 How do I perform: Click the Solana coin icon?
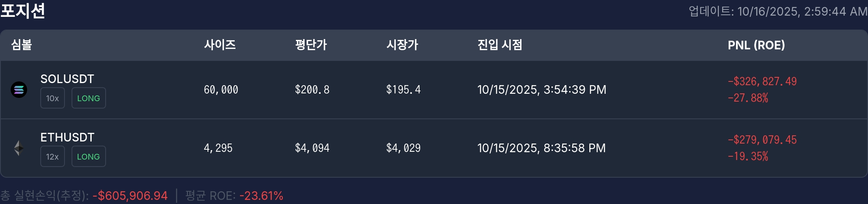[x=19, y=90]
